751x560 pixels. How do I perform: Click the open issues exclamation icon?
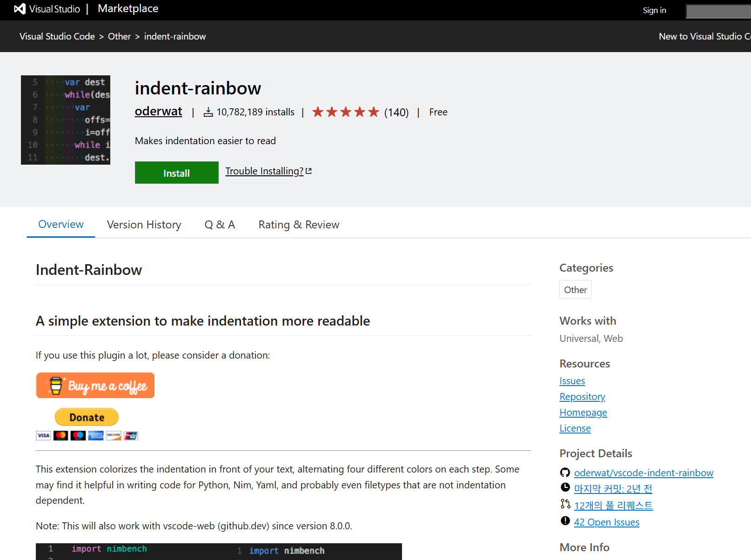click(565, 520)
